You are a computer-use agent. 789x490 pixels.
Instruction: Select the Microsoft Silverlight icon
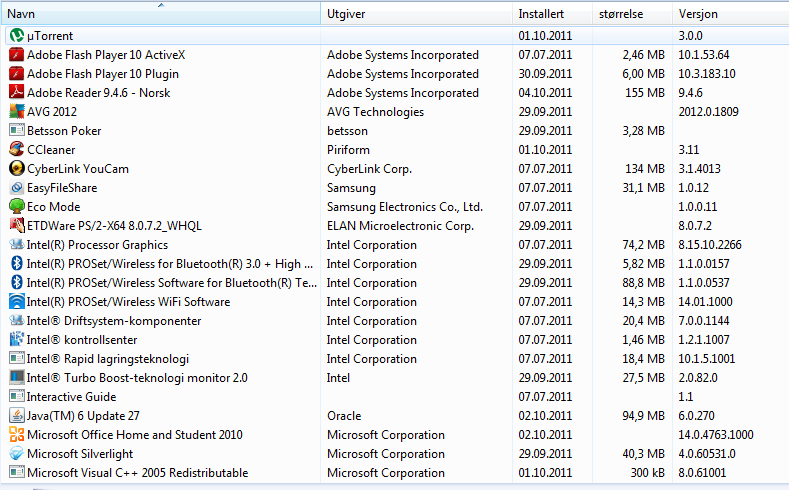pos(16,454)
